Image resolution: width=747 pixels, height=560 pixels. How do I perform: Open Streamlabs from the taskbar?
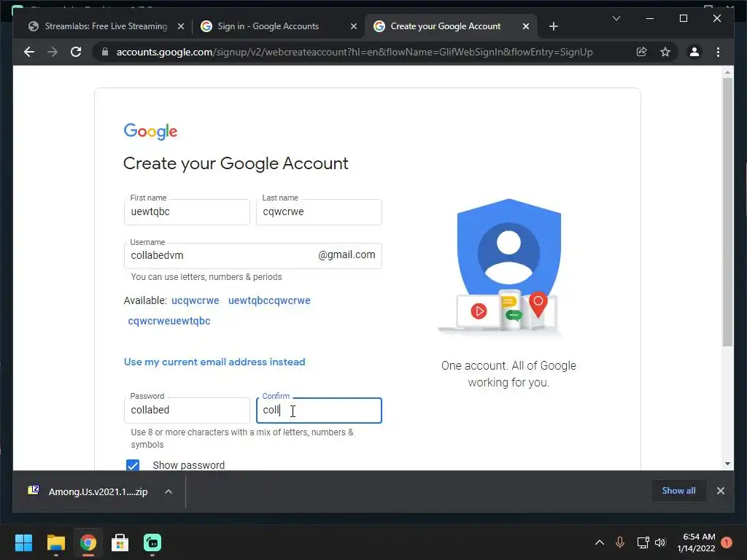[152, 542]
